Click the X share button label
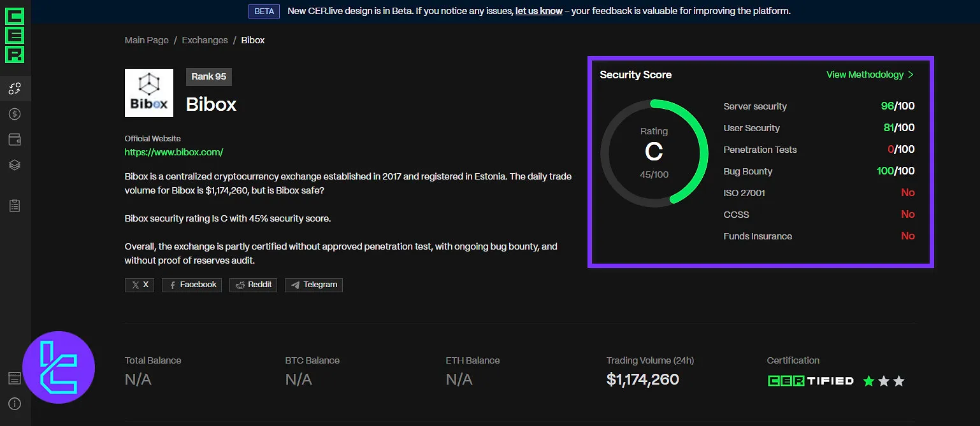Screen dimensions: 980x426 click(x=146, y=285)
